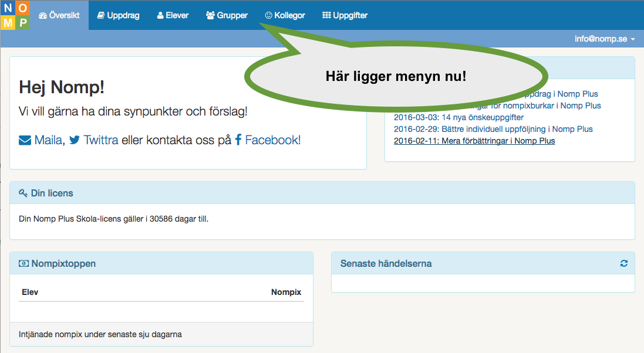Select Grupper in the navigation bar

pyautogui.click(x=227, y=15)
